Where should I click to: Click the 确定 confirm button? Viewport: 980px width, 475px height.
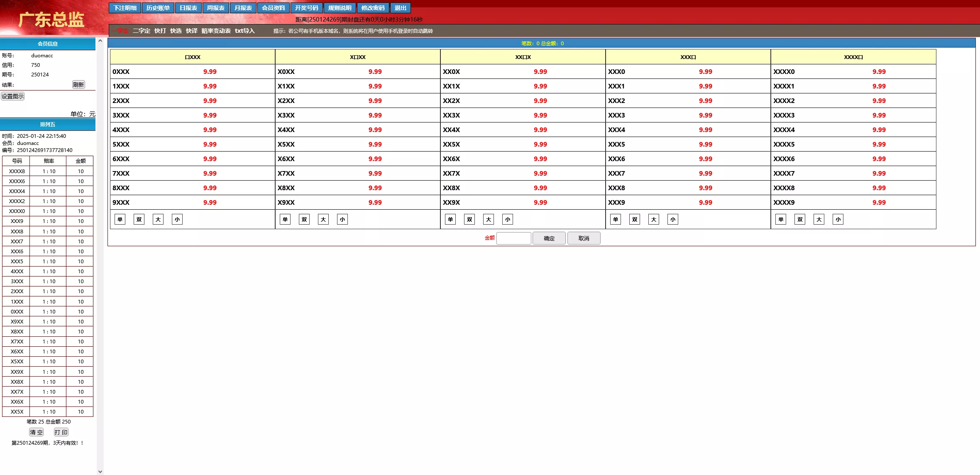point(549,238)
